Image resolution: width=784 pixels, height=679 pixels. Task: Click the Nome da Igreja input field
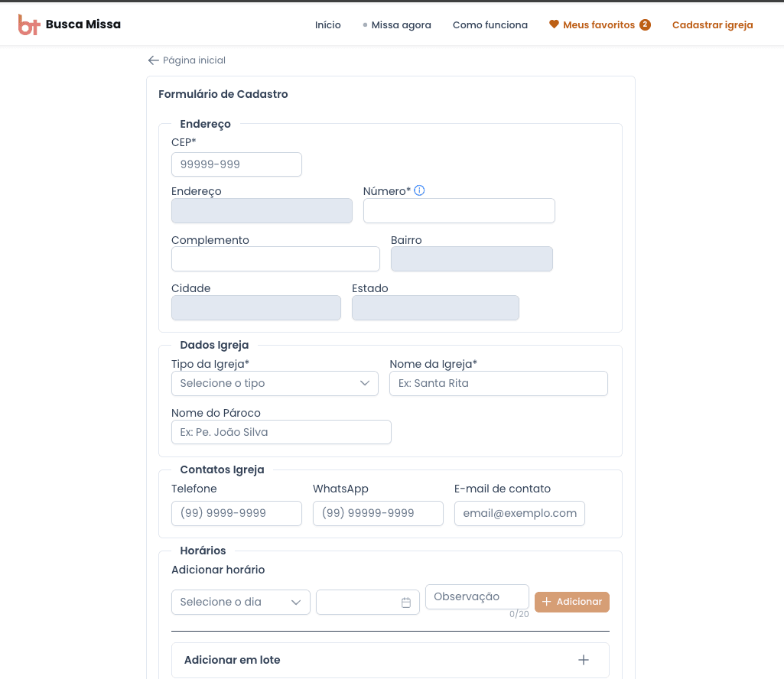tap(499, 384)
